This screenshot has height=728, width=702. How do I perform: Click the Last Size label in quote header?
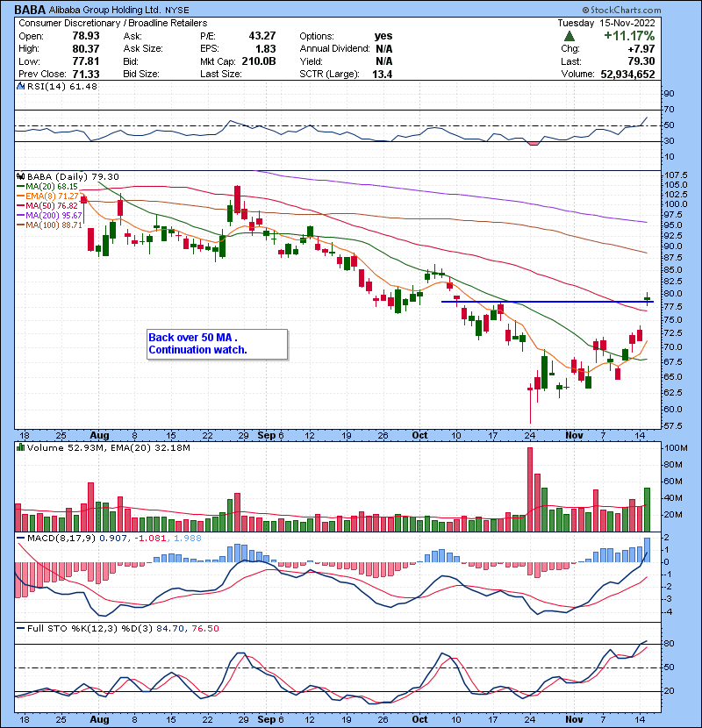tap(220, 75)
